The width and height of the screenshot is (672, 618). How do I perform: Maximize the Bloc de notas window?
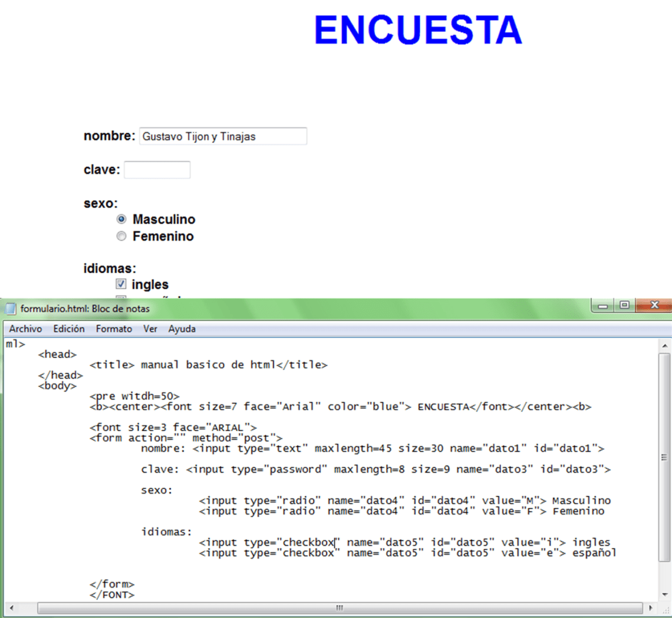(x=624, y=306)
